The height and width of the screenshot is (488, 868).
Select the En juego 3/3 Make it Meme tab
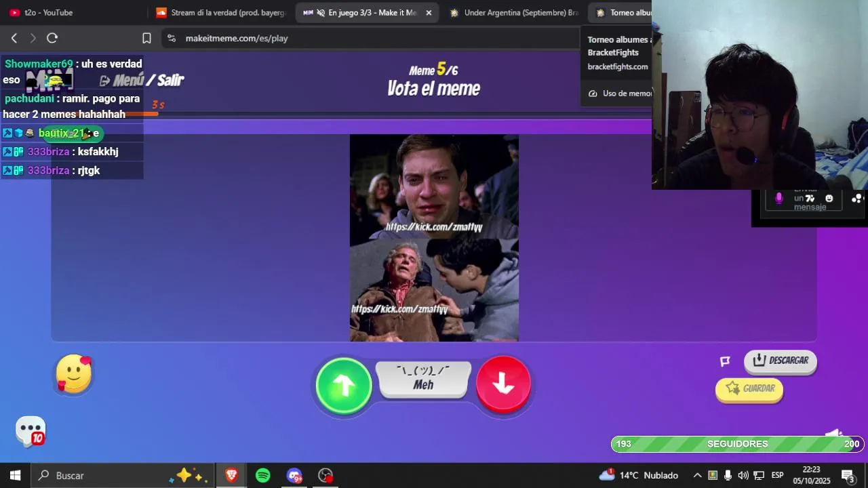[x=366, y=12]
